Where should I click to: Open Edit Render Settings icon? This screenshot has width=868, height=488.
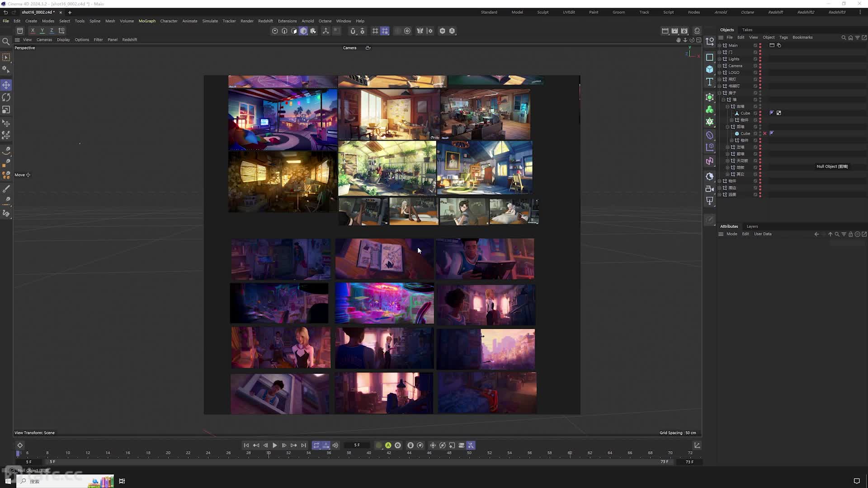(x=684, y=31)
